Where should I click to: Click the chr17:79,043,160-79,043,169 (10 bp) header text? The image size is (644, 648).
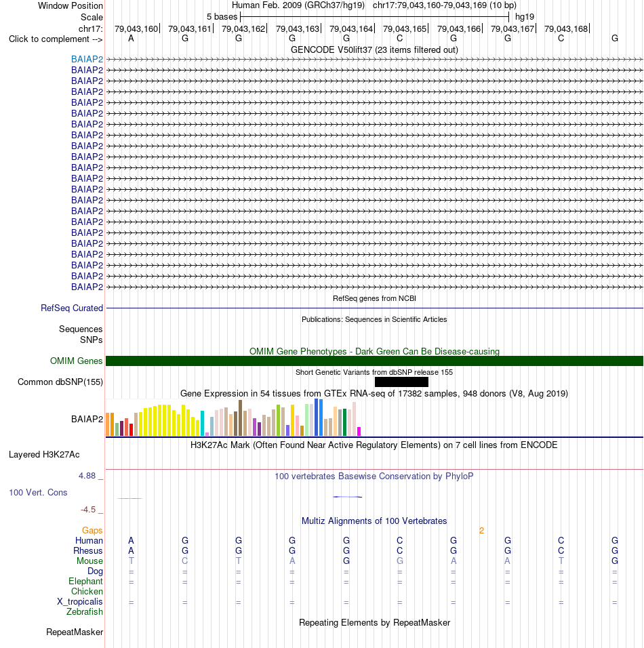tap(444, 5)
